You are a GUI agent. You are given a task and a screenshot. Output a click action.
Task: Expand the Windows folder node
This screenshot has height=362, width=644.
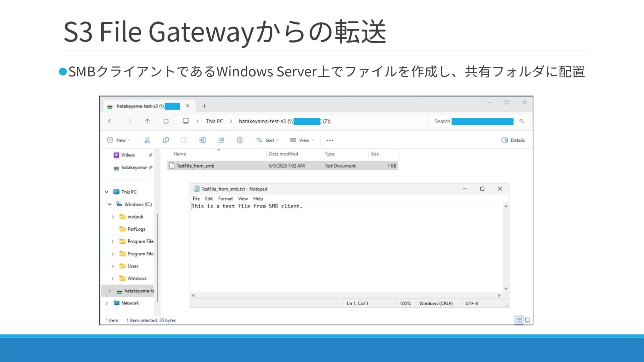(113, 279)
